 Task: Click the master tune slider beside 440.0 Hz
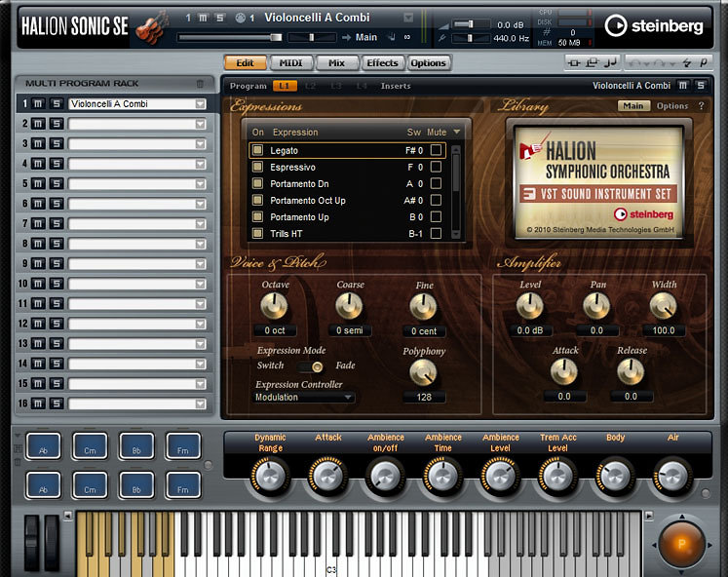pyautogui.click(x=471, y=38)
